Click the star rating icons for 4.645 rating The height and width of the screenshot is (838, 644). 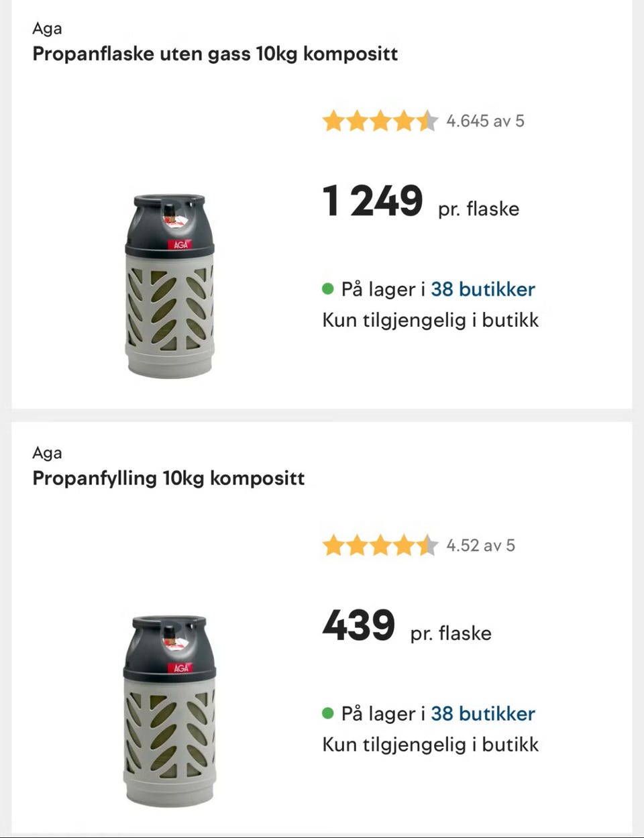(380, 121)
